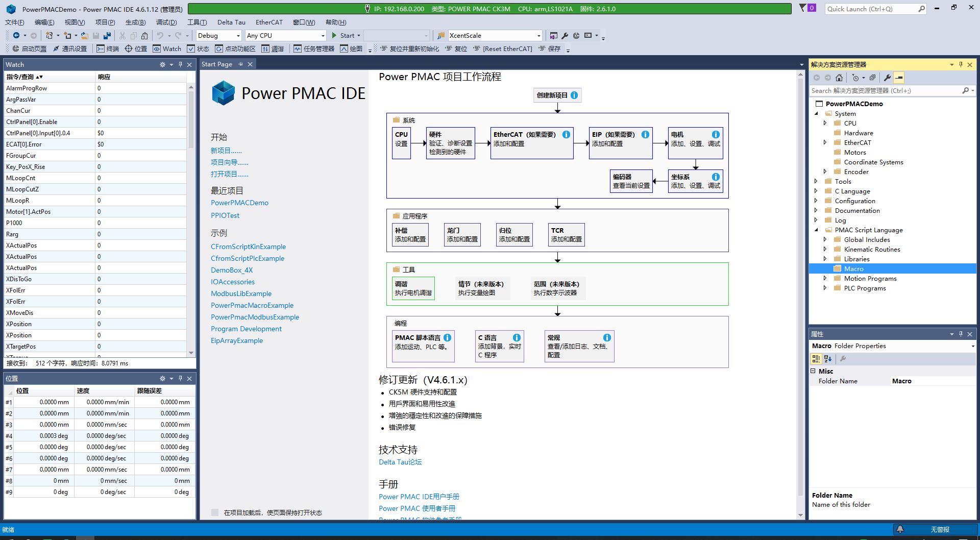Image resolution: width=980 pixels, height=540 pixels.
Task: Click the Home icon in solution explorer
Action: (839, 78)
